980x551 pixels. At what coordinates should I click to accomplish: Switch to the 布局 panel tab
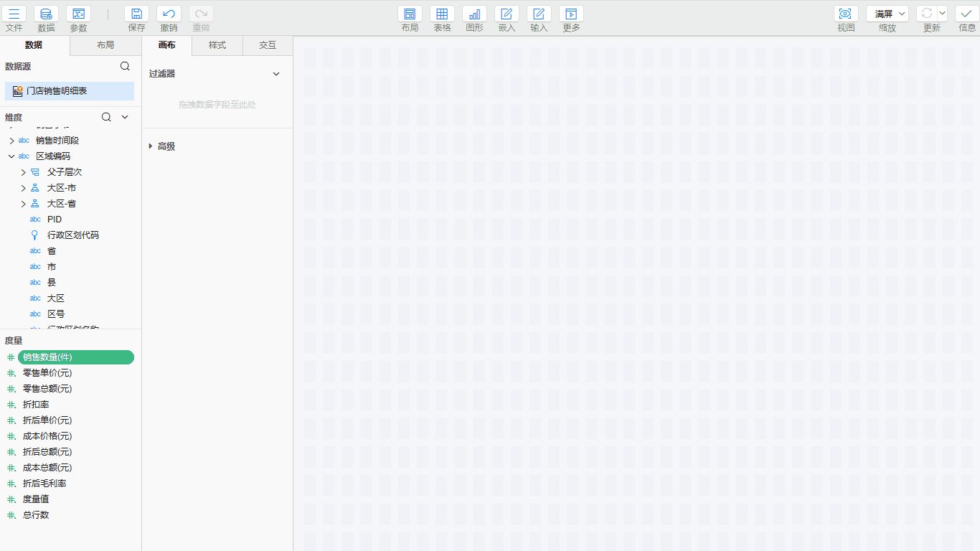click(x=105, y=45)
